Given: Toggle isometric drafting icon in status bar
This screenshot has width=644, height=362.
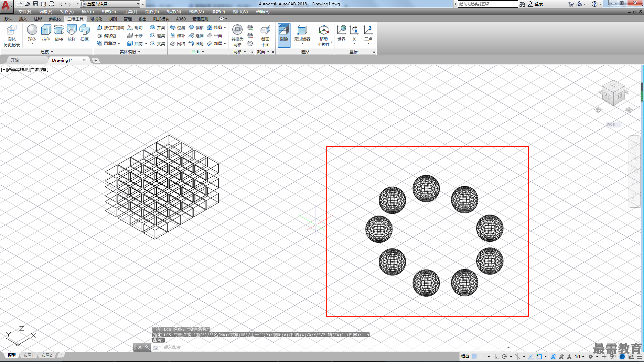Looking at the screenshot, I should pos(518,356).
